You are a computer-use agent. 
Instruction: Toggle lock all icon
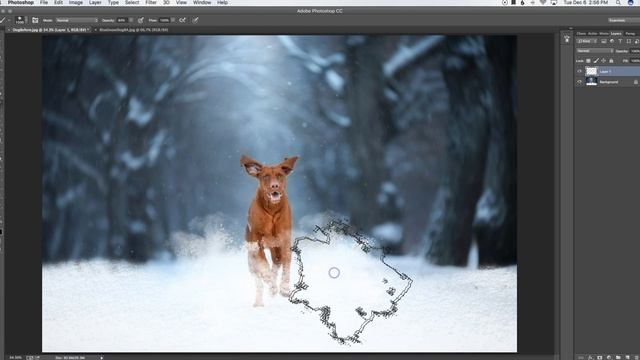[x=611, y=60]
